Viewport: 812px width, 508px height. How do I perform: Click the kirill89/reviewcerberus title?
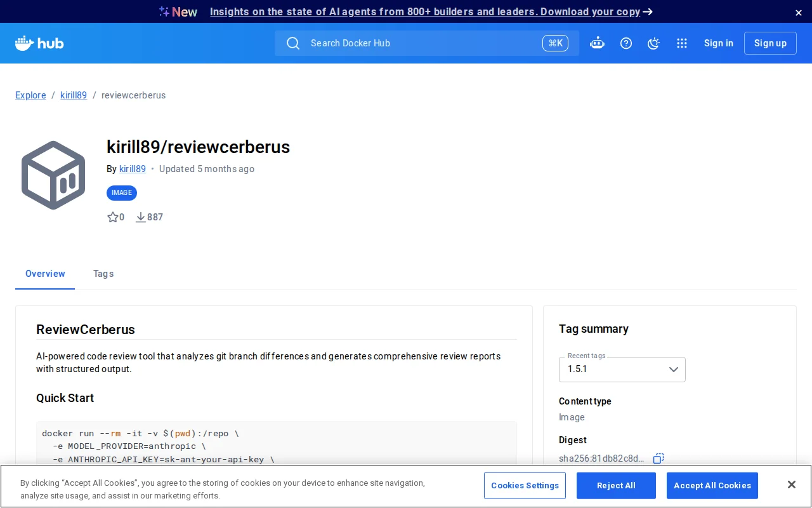coord(199,147)
